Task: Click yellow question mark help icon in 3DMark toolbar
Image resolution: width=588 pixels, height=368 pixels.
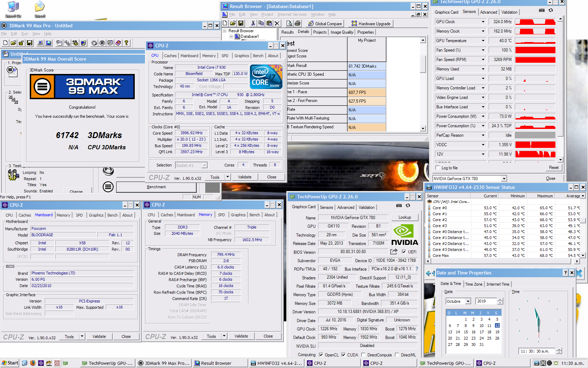Action: click(126, 43)
